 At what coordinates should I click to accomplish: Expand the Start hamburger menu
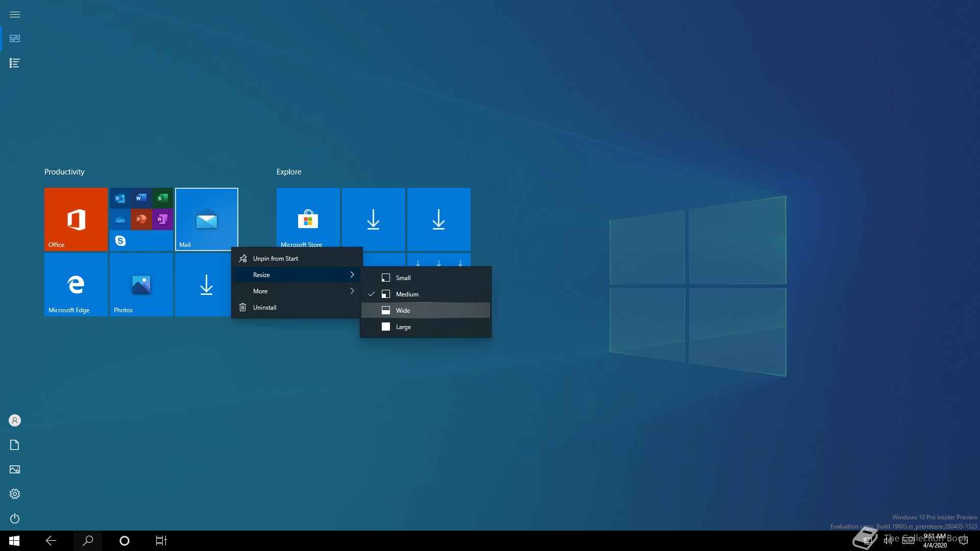pyautogui.click(x=15, y=14)
